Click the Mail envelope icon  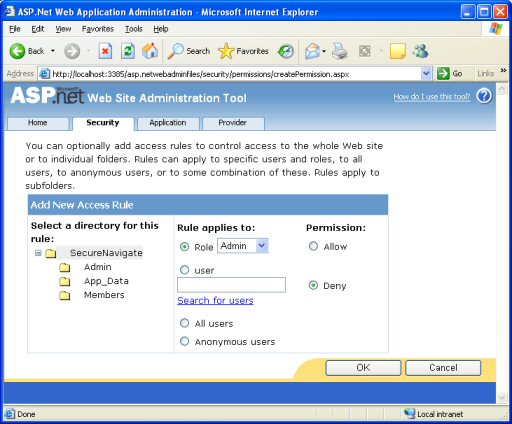[312, 51]
